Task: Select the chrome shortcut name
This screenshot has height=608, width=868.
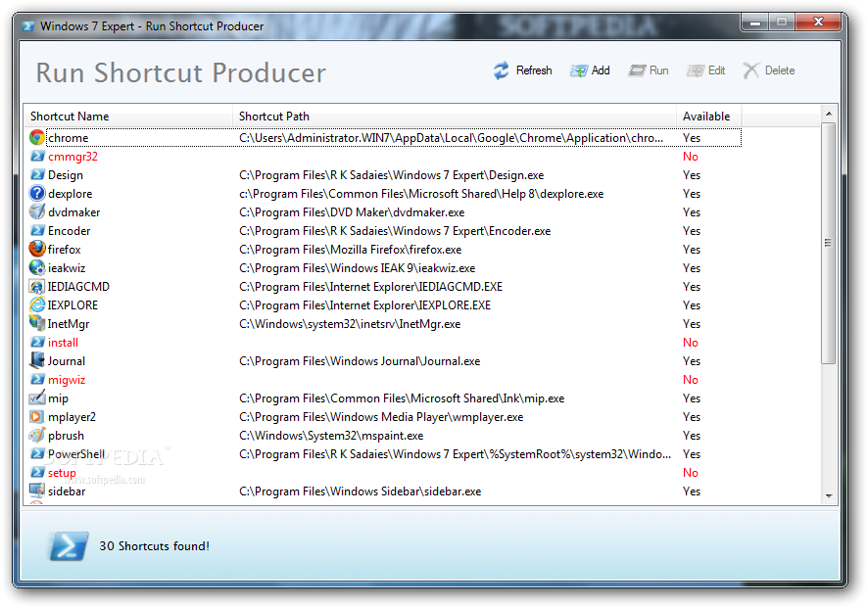Action: point(69,138)
